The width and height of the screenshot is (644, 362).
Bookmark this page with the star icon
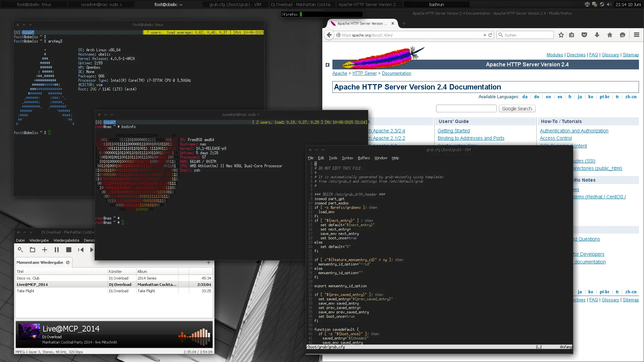[x=561, y=35]
